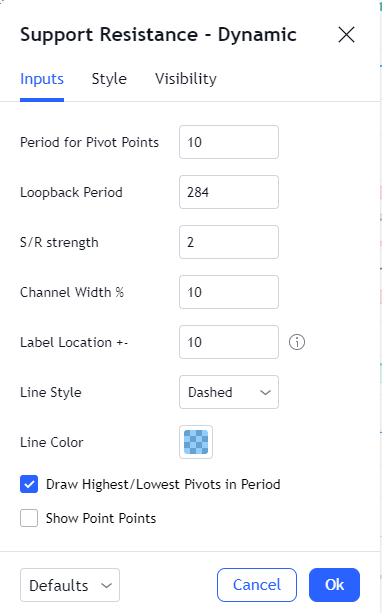The image size is (382, 613).
Task: Focus the Period for Pivot Points field
Action: (x=229, y=142)
